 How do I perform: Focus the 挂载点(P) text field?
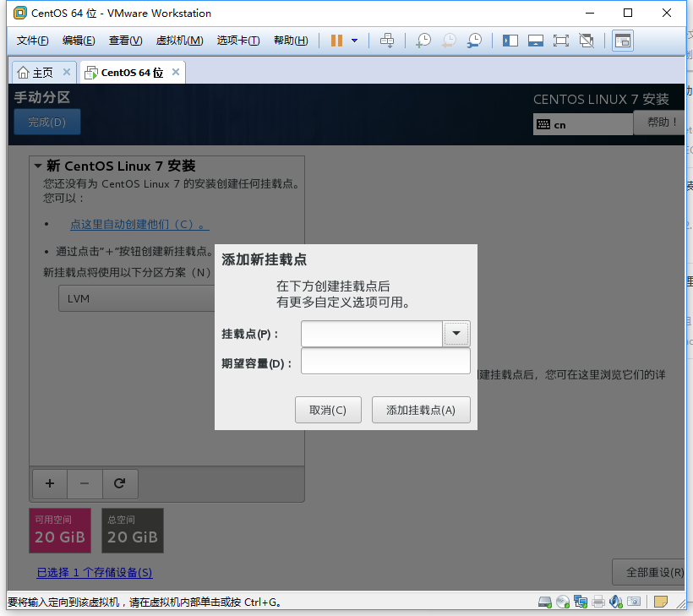pos(372,334)
